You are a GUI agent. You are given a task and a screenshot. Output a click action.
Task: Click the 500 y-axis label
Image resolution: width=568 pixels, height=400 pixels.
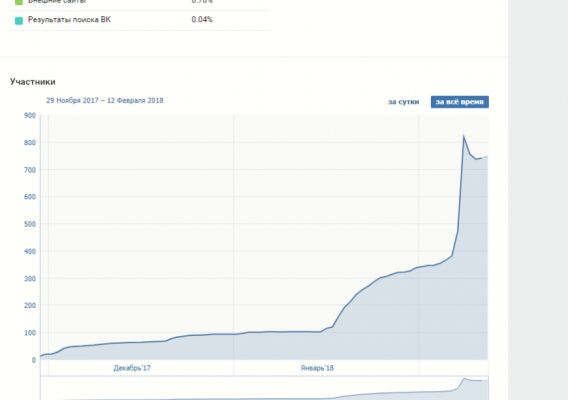click(x=30, y=224)
